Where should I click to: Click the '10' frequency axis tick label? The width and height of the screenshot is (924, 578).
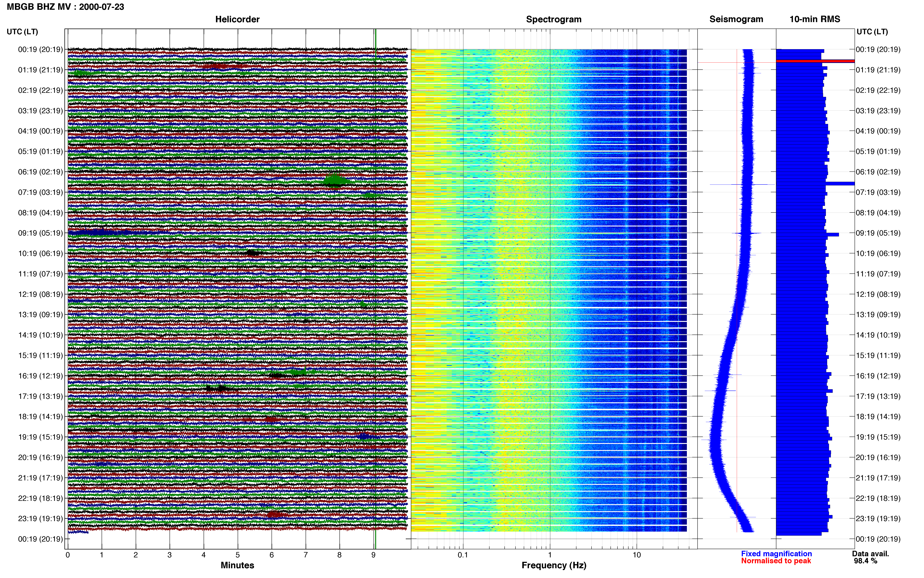click(637, 555)
